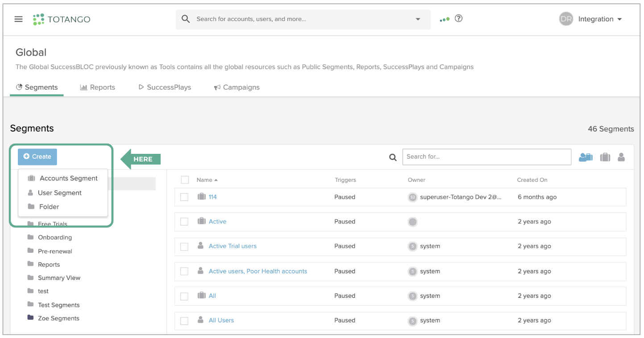Open the Active segment link
This screenshot has height=338, width=644.
pyautogui.click(x=218, y=221)
